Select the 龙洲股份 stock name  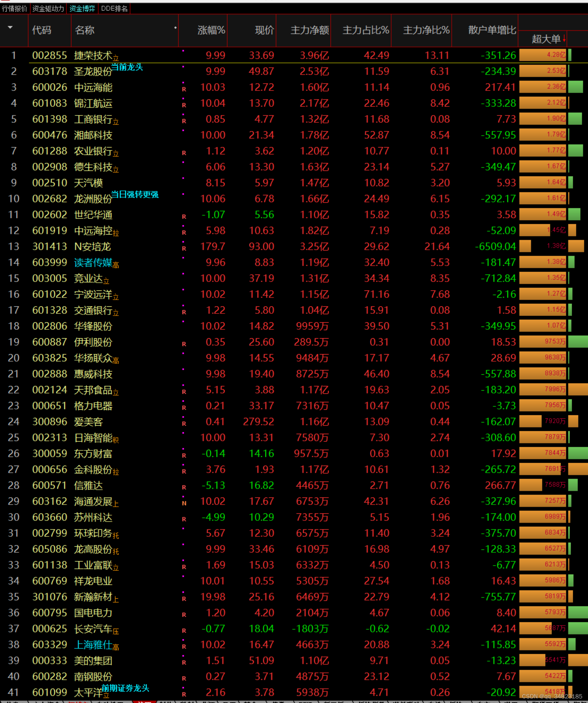(x=93, y=199)
